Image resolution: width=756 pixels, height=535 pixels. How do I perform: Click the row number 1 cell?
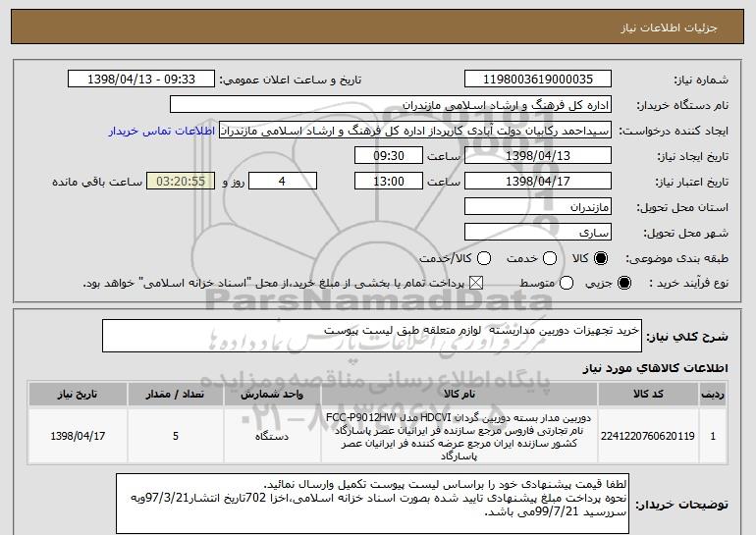713,436
